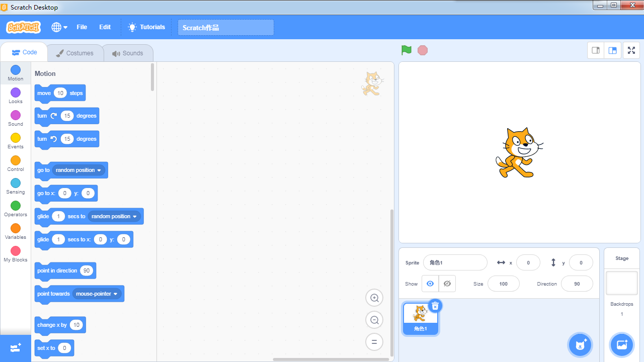
Task: Click the Direction field
Action: pyautogui.click(x=577, y=284)
